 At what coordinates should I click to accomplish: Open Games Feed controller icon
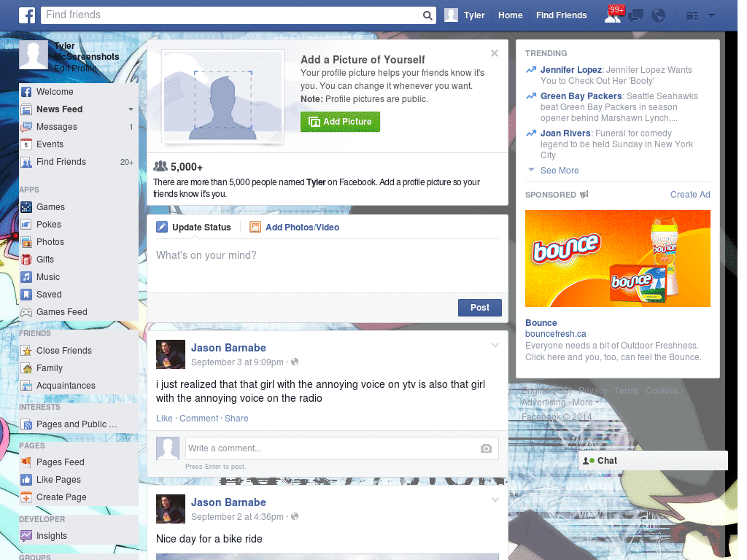click(x=27, y=312)
